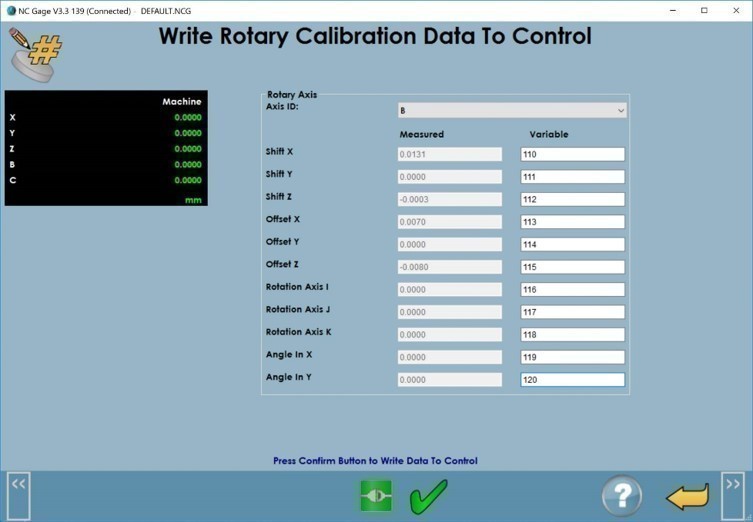The image size is (753, 522).
Task: Go to next page with >> button
Action: click(733, 496)
